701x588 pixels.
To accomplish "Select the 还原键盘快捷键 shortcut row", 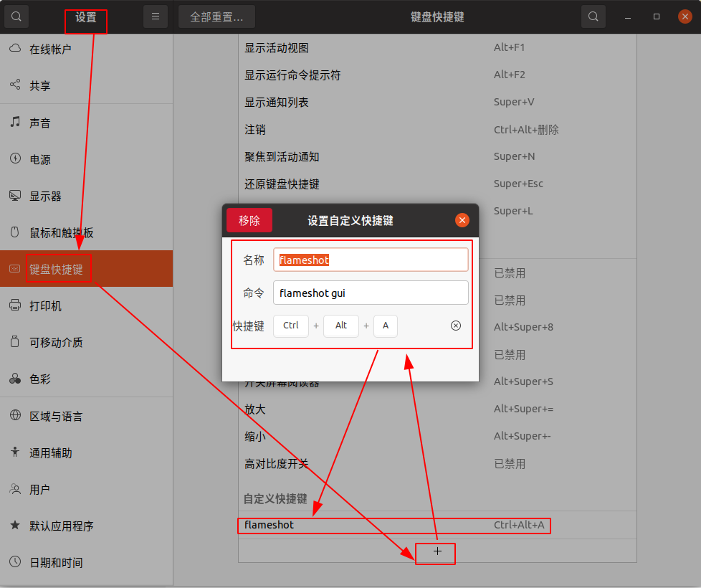I will [x=437, y=184].
